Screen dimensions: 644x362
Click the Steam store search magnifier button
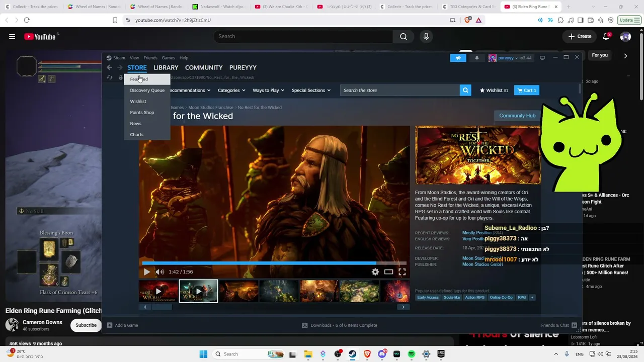[466, 90]
